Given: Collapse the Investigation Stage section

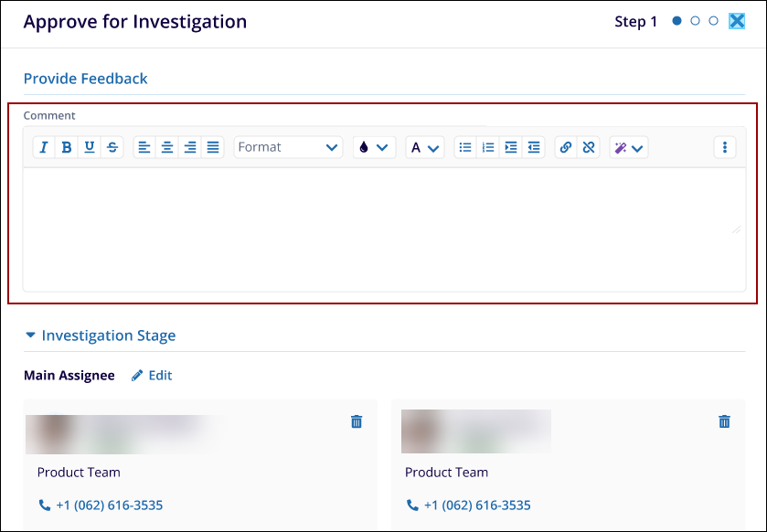Looking at the screenshot, I should click(x=31, y=335).
